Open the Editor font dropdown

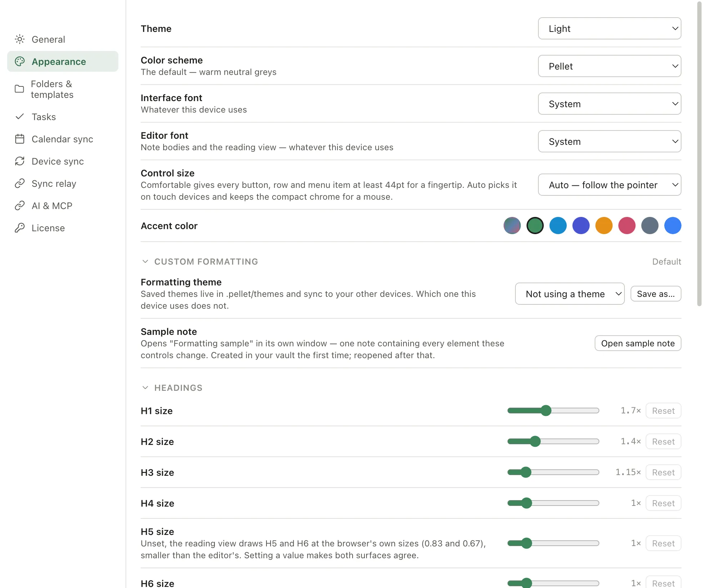pos(609,142)
